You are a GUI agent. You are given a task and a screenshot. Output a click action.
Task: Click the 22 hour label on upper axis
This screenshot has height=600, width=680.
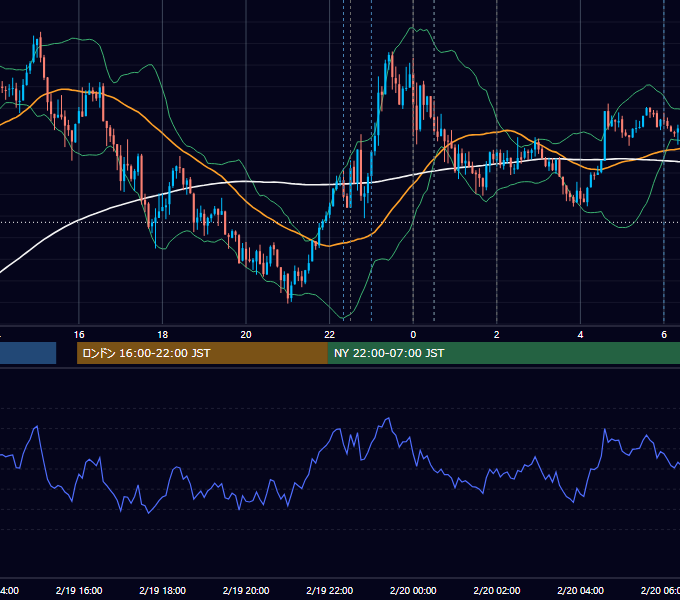click(x=330, y=335)
